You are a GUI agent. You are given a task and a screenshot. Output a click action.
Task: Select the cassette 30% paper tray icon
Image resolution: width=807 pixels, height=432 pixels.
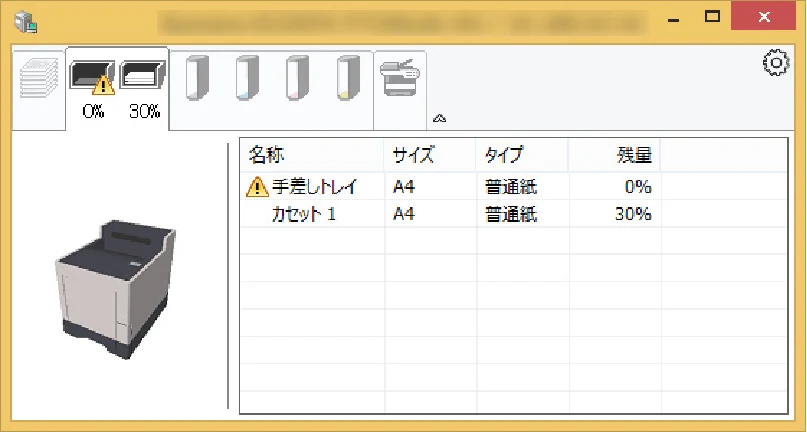[x=143, y=75]
